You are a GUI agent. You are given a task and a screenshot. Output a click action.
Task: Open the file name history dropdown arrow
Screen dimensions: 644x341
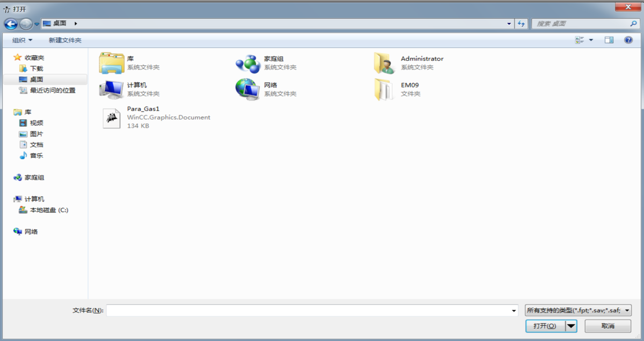tap(514, 310)
